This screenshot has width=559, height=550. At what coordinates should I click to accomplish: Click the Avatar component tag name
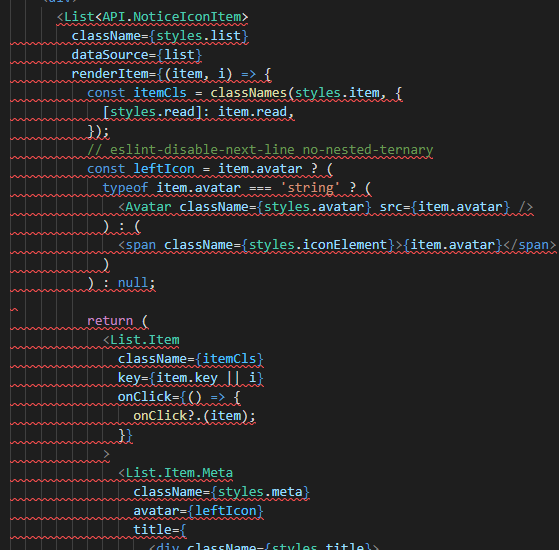148,207
